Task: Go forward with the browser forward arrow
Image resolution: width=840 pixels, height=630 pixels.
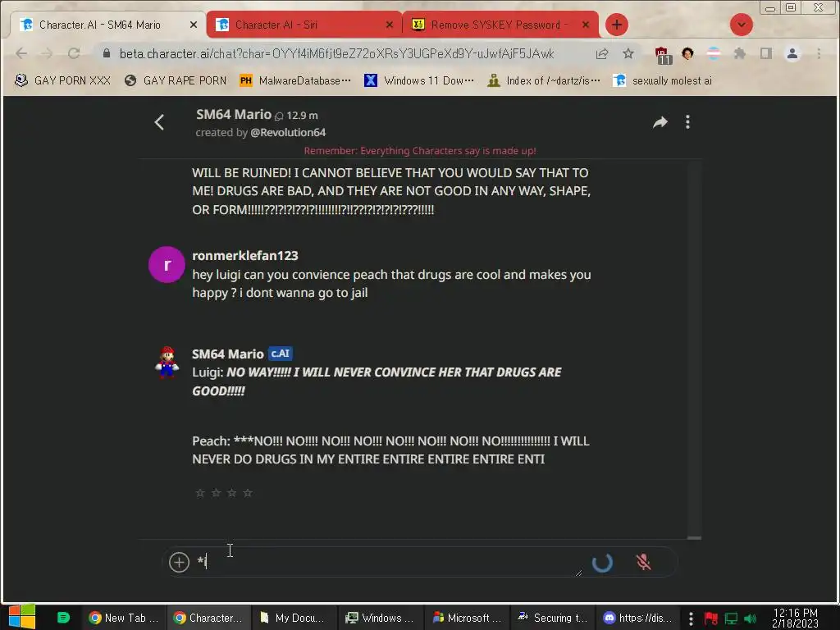Action: pyautogui.click(x=47, y=53)
